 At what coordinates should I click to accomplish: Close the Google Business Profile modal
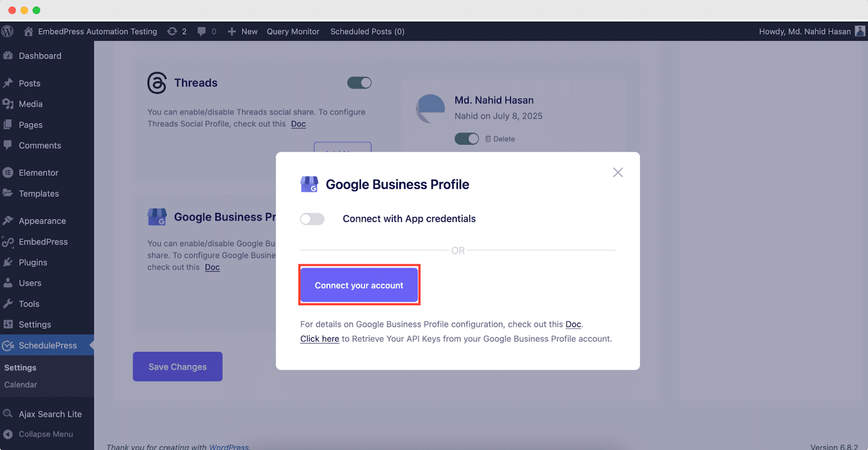[x=618, y=172]
